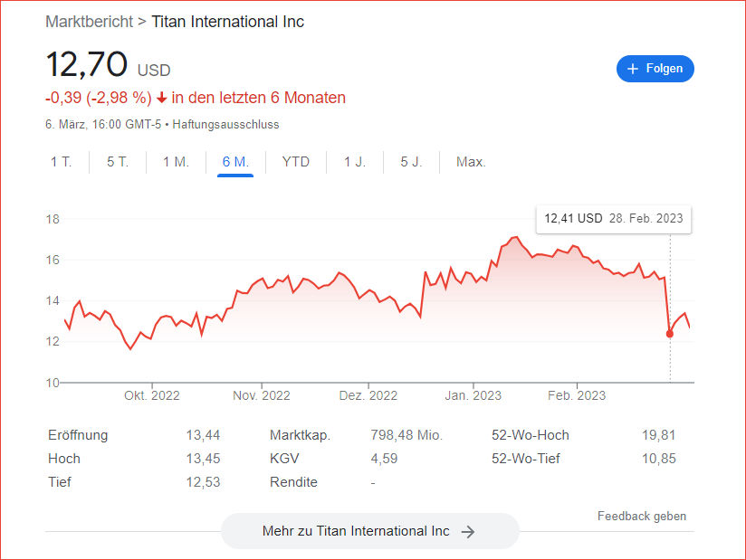Select the 5 J. range tab
The image size is (746, 560).
click(x=411, y=162)
